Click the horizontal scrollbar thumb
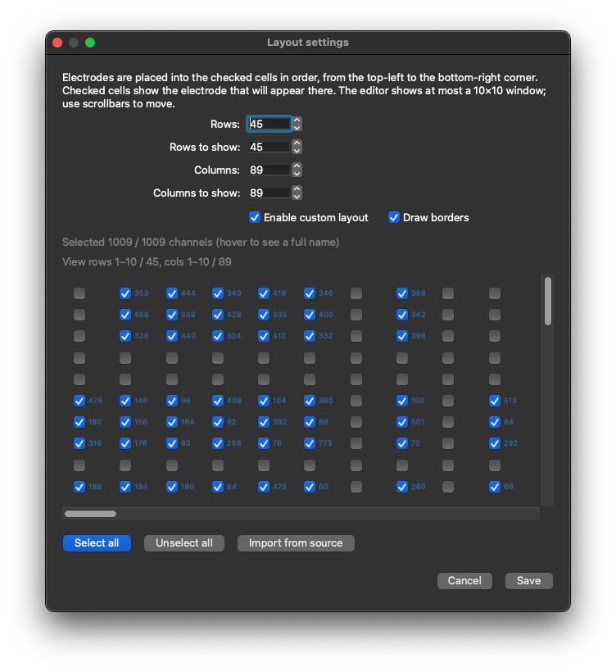 [x=90, y=514]
